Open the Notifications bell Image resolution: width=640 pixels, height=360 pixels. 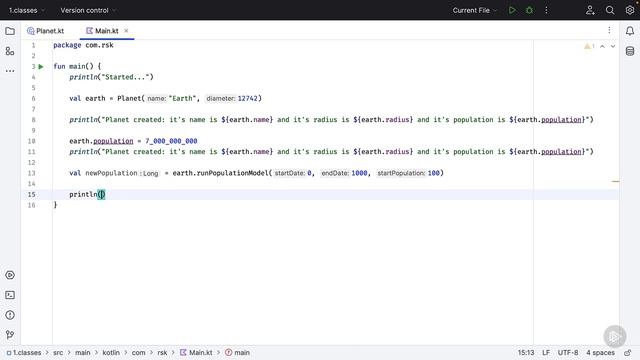pyautogui.click(x=630, y=31)
